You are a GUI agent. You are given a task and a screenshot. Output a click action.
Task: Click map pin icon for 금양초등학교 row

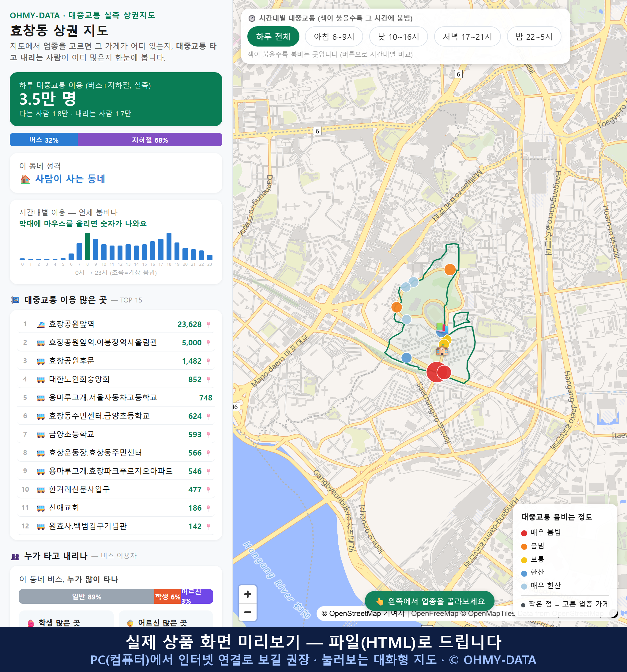click(208, 434)
